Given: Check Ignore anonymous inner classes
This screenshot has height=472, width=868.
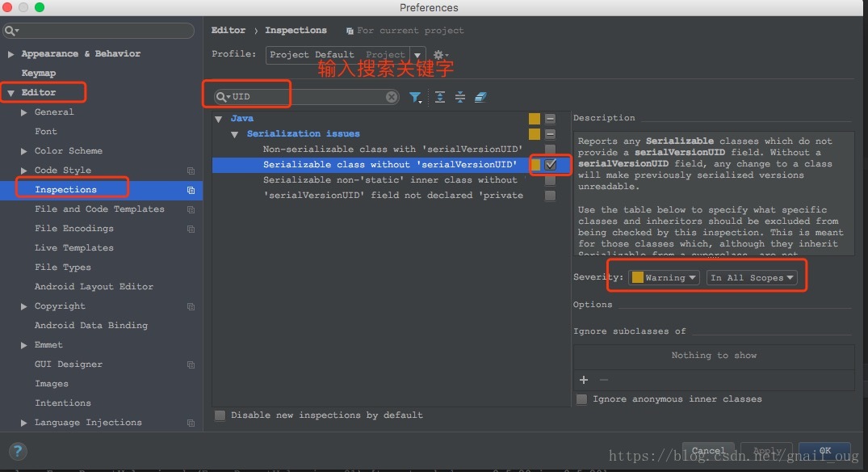Looking at the screenshot, I should point(582,399).
